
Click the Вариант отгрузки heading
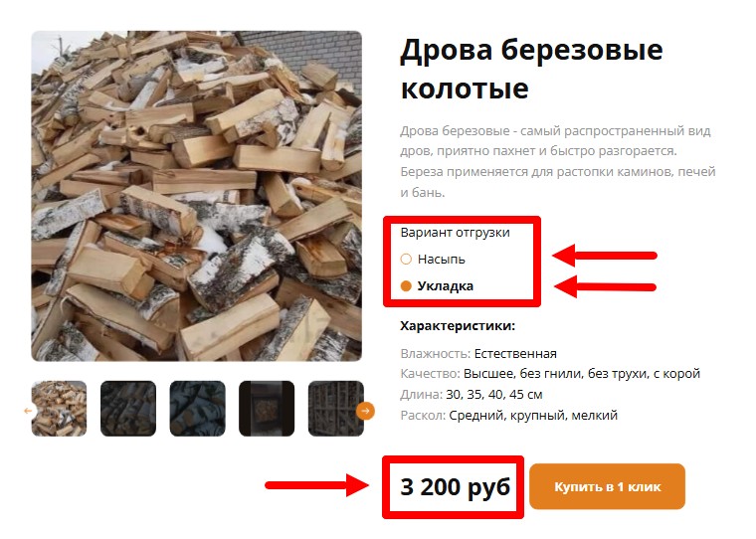tap(456, 233)
